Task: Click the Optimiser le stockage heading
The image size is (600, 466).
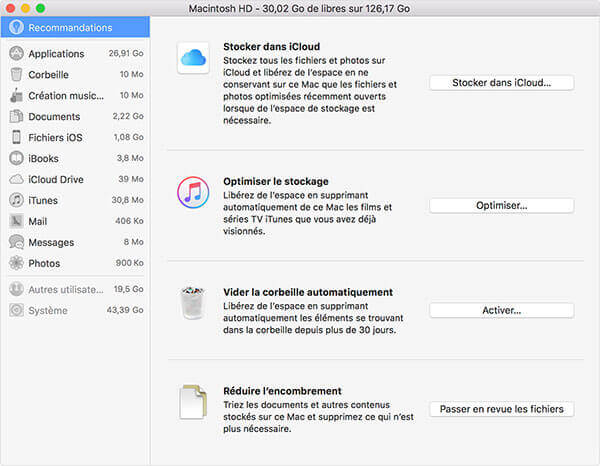Action: pyautogui.click(x=276, y=181)
